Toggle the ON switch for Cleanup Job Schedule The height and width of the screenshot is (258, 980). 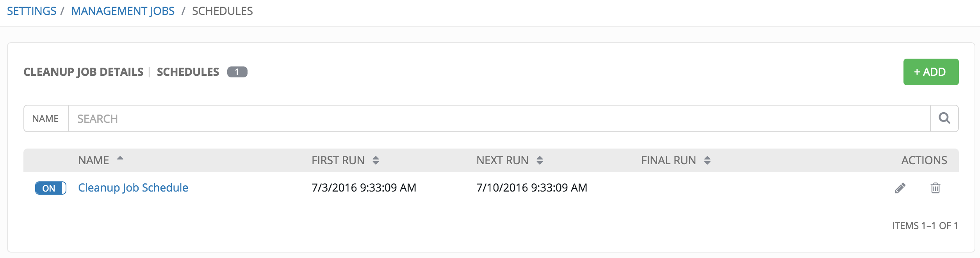point(51,188)
